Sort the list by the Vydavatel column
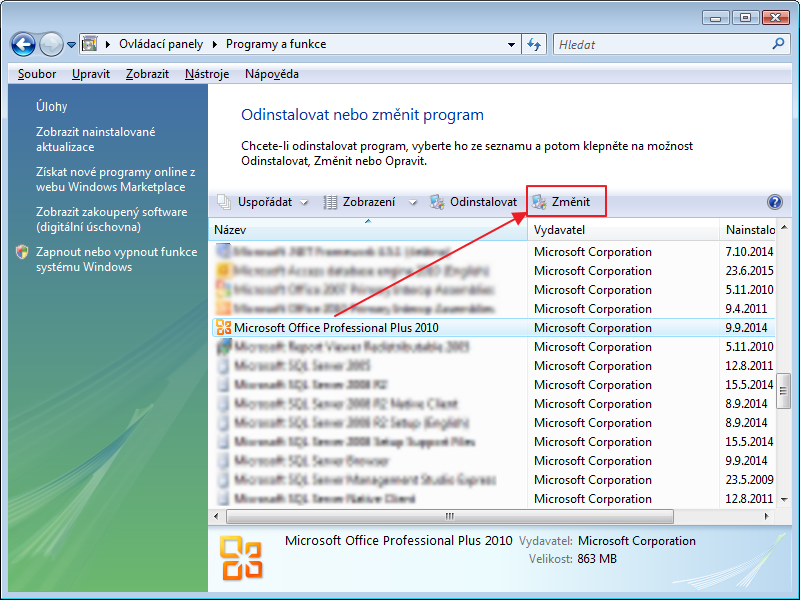 [623, 230]
